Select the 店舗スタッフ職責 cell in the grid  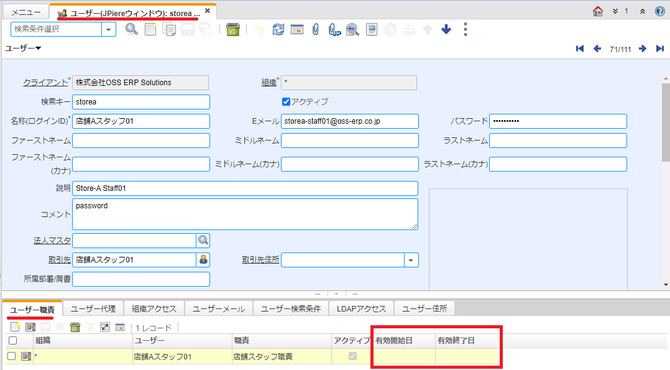point(282,356)
